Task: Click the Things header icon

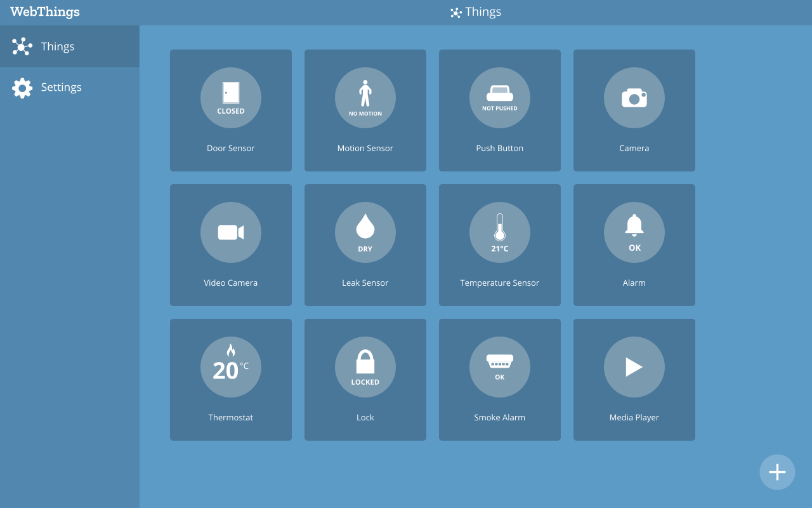Action: pyautogui.click(x=455, y=12)
